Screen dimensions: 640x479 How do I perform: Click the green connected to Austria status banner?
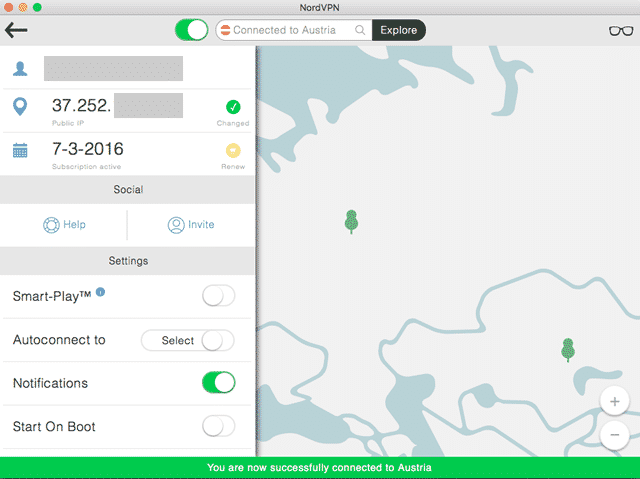coord(320,468)
